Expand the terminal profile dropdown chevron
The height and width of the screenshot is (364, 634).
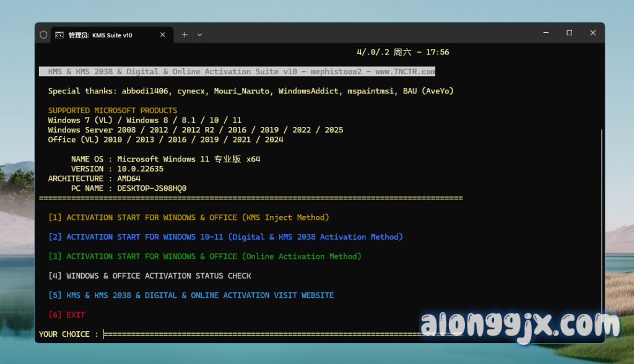199,35
